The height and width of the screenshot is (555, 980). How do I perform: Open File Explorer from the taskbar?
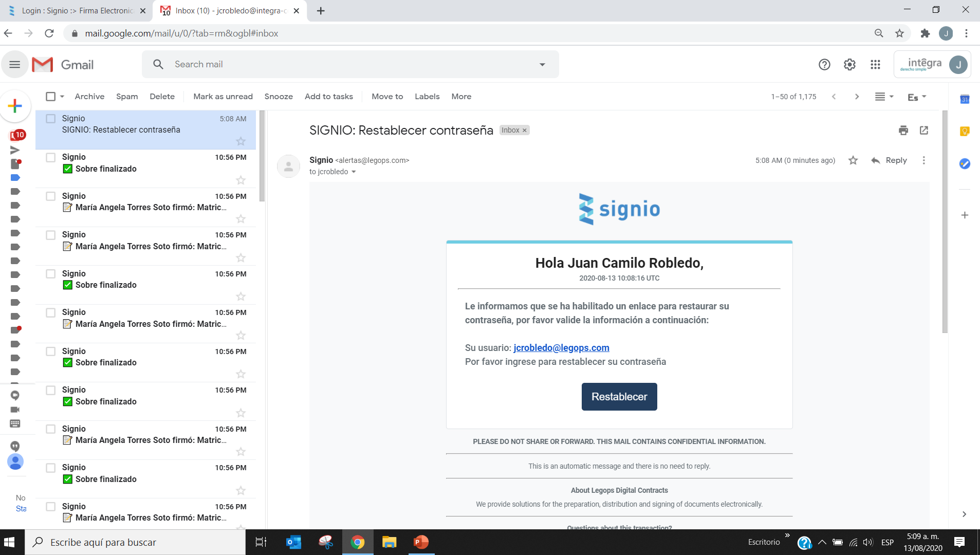coord(389,542)
